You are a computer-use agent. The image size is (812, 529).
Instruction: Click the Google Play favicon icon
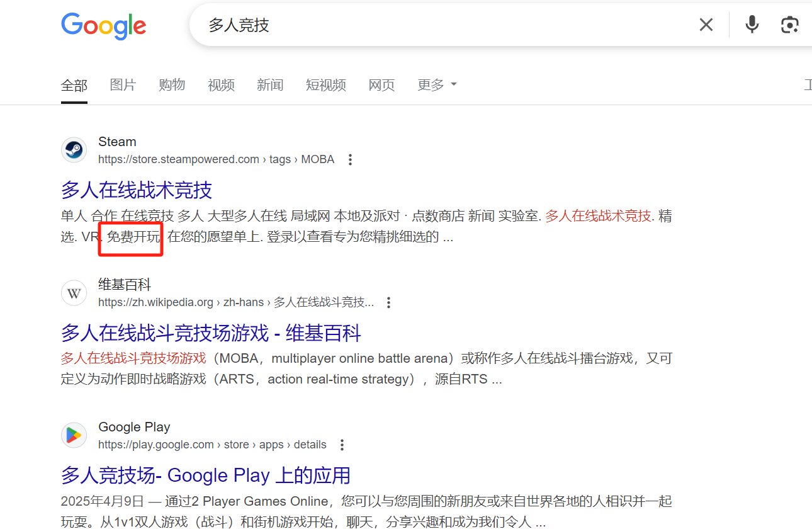[x=74, y=435]
